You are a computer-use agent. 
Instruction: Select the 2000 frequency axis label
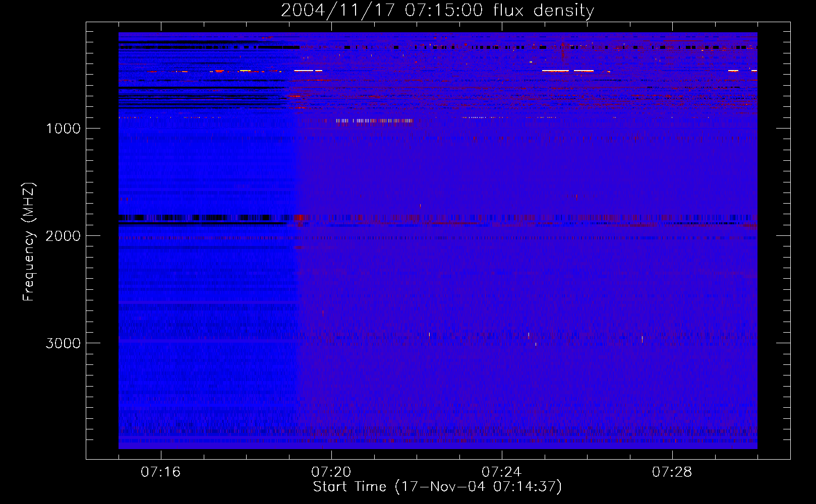pyautogui.click(x=63, y=236)
